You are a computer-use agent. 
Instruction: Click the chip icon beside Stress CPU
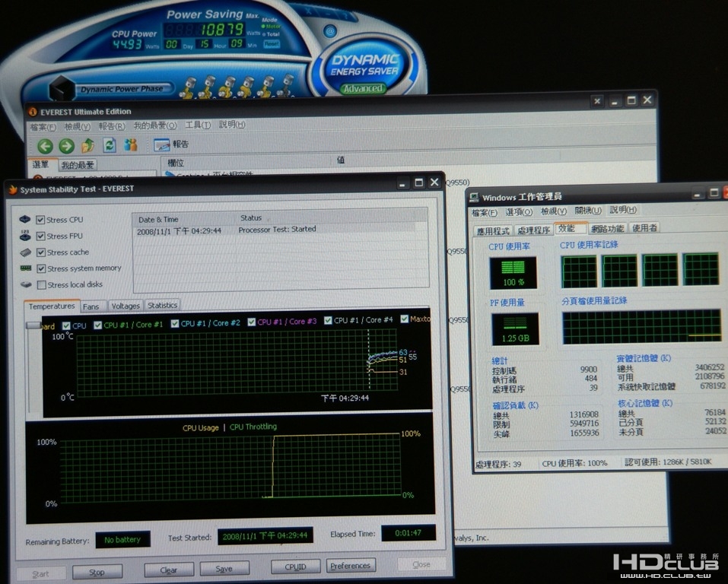point(25,219)
